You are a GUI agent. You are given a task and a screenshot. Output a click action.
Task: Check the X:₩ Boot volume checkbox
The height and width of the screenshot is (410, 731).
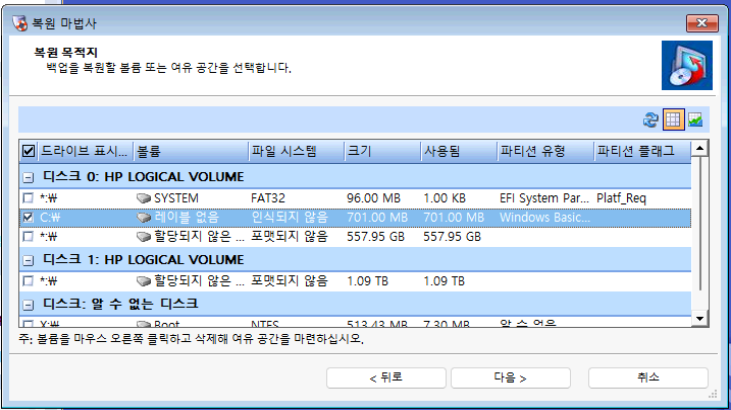point(28,323)
